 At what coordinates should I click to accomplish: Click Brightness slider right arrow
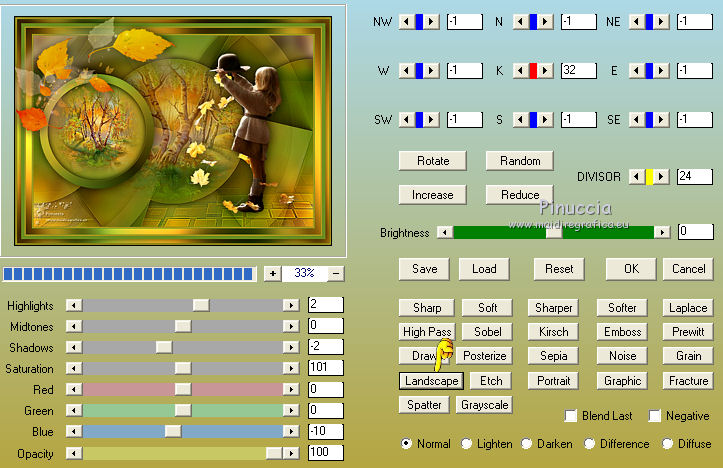[x=662, y=232]
